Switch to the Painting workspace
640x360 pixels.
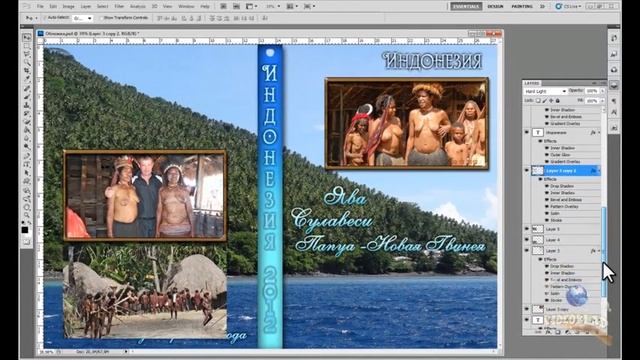coord(522,7)
